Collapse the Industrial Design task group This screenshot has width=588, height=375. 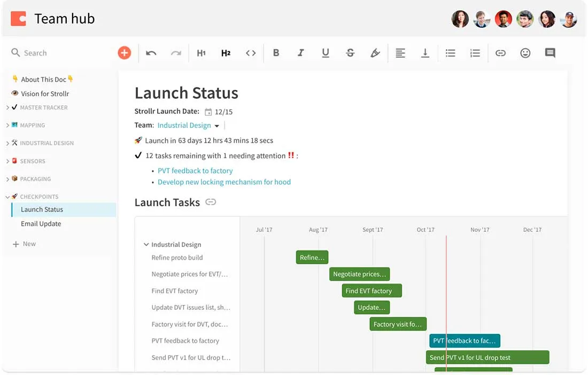pyautogui.click(x=146, y=245)
